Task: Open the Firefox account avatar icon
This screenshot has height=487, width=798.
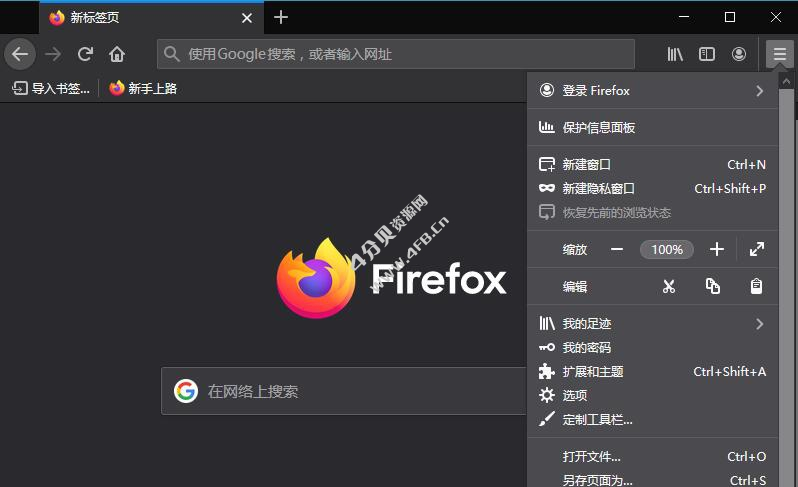Action: [739, 54]
